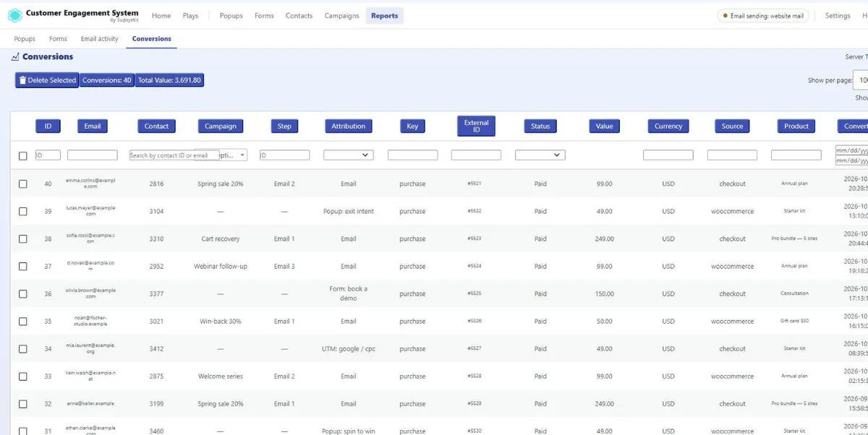868x435 pixels.
Task: Sort by the External ID column header
Action: [x=477, y=126]
